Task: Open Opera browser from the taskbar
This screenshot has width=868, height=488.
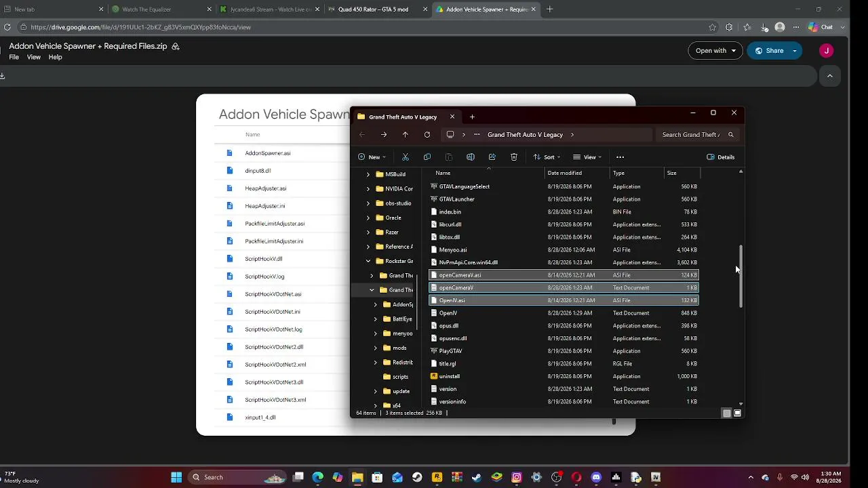Action: 576,477
